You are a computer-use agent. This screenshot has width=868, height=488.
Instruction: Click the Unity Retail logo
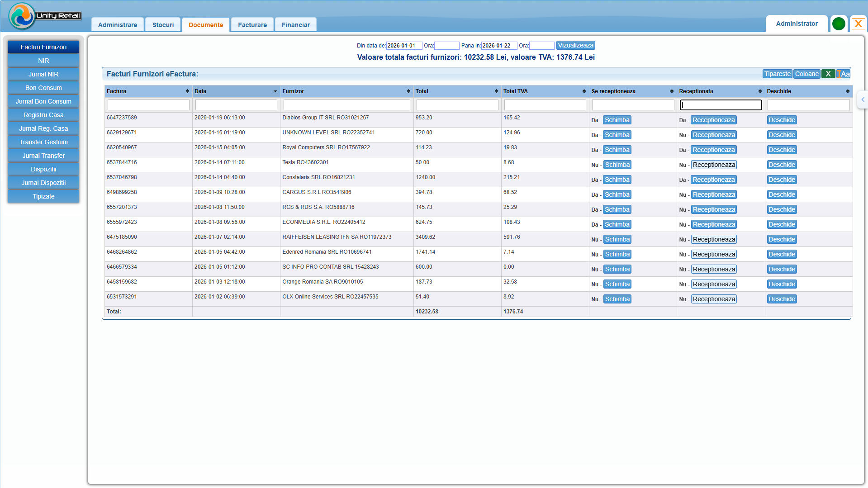click(44, 16)
